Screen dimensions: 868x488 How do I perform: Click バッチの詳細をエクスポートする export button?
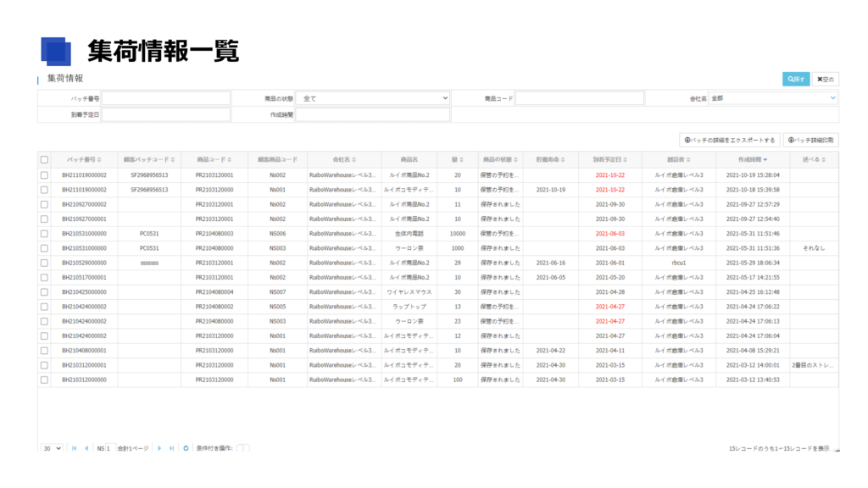(x=730, y=140)
